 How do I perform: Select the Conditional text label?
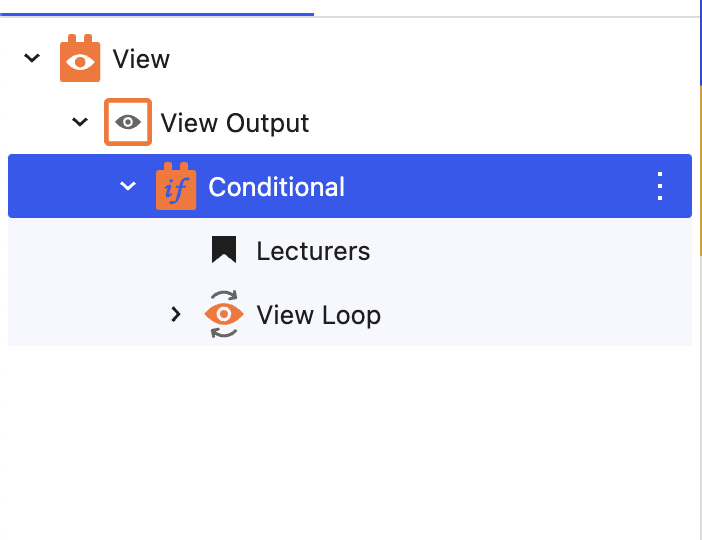tap(277, 187)
